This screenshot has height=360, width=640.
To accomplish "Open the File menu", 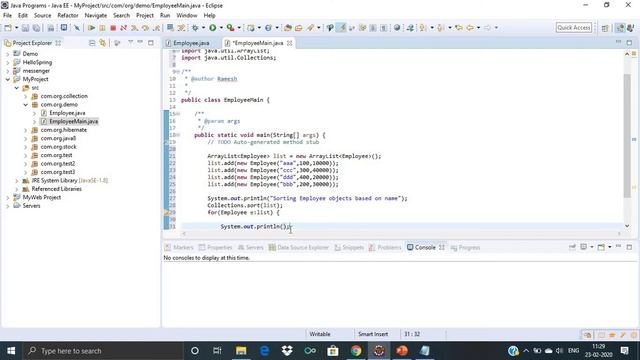I will 7,16.
